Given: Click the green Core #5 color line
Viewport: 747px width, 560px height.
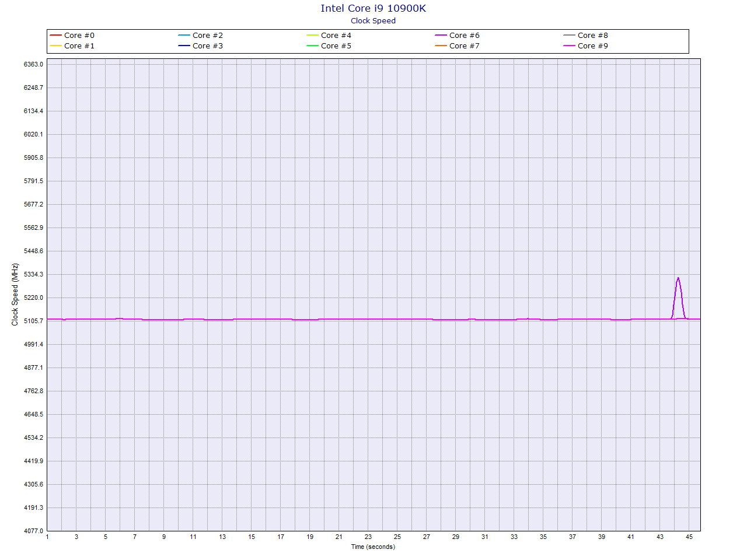Looking at the screenshot, I should 312,46.
